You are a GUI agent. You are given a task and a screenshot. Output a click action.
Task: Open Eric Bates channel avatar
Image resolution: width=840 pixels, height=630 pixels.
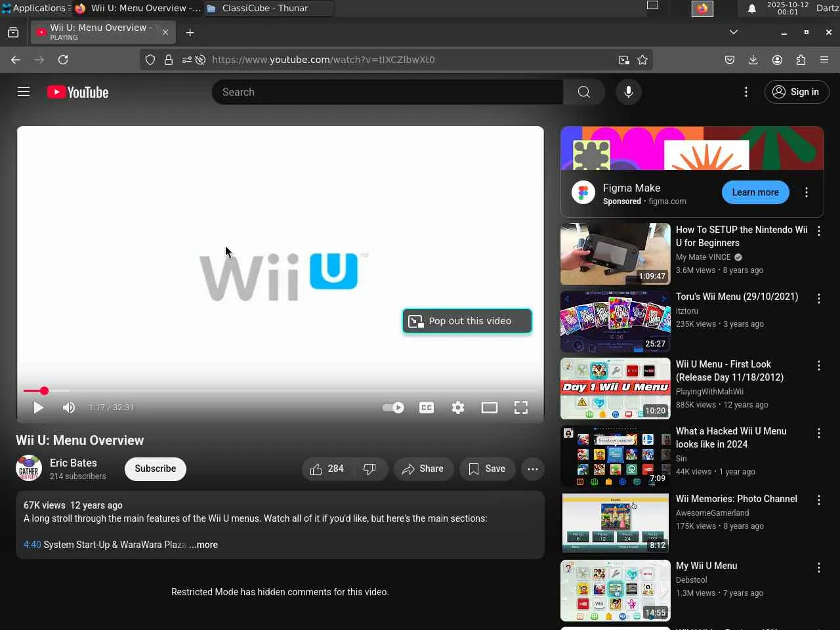(x=29, y=469)
